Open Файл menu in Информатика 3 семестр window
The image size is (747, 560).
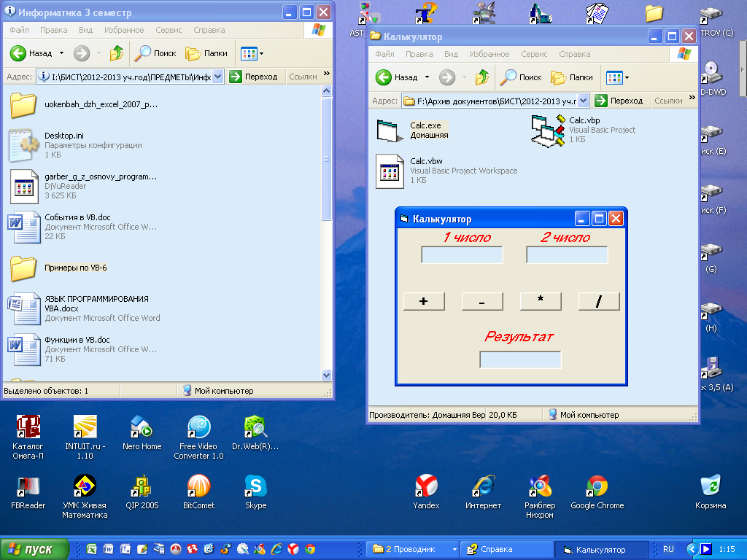(x=20, y=30)
